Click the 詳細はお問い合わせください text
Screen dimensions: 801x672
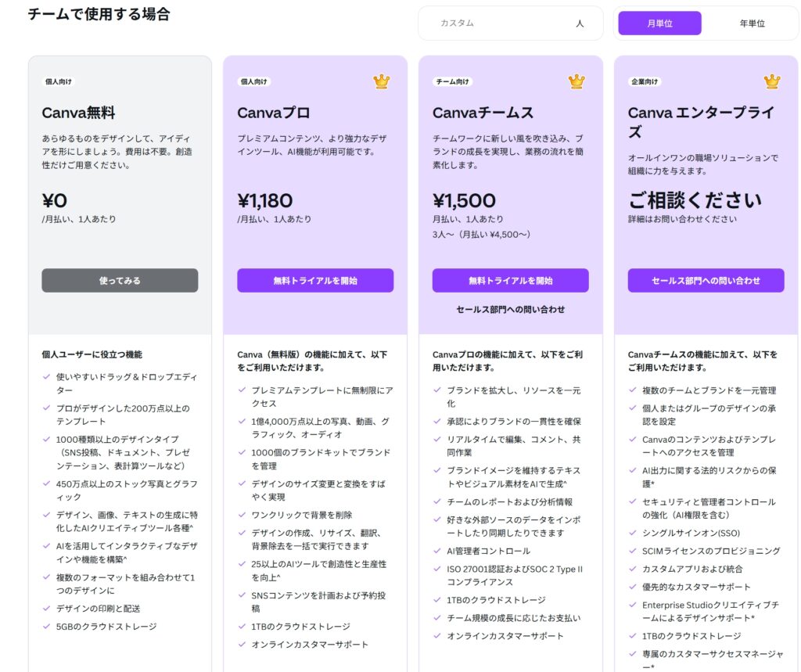point(682,219)
